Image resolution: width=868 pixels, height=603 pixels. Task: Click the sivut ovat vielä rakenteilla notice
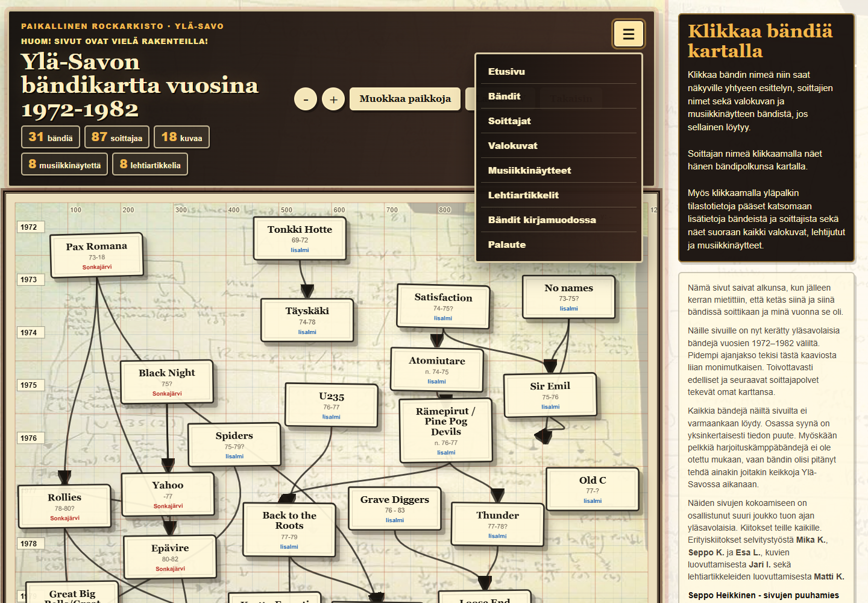(x=115, y=42)
